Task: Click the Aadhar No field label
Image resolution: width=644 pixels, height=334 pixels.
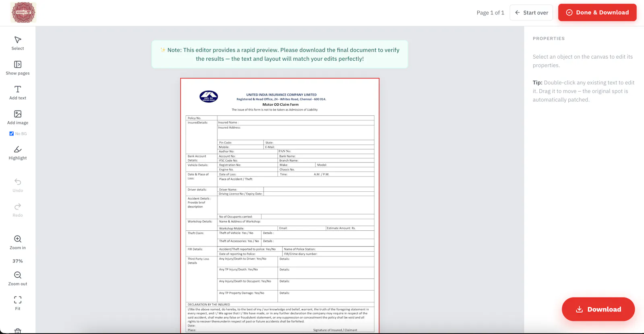Action: pos(226,152)
